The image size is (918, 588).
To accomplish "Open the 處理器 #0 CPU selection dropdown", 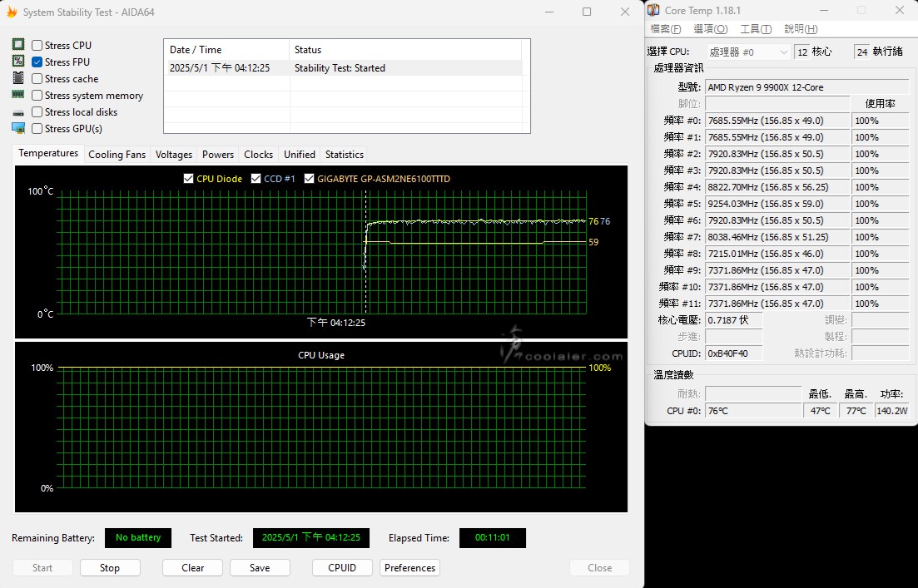I will [x=749, y=52].
